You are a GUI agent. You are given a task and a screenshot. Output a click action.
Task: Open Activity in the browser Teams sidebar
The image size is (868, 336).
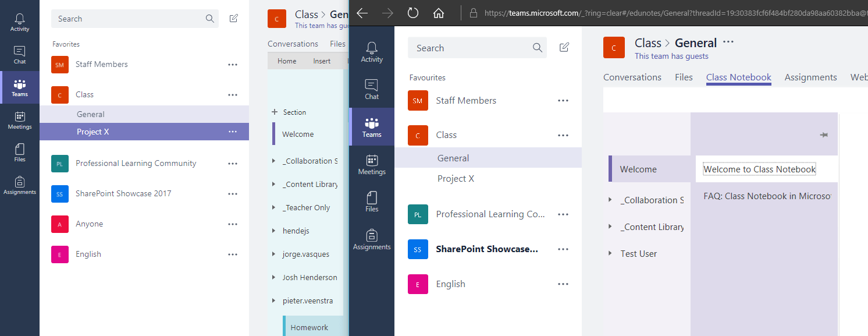(372, 52)
